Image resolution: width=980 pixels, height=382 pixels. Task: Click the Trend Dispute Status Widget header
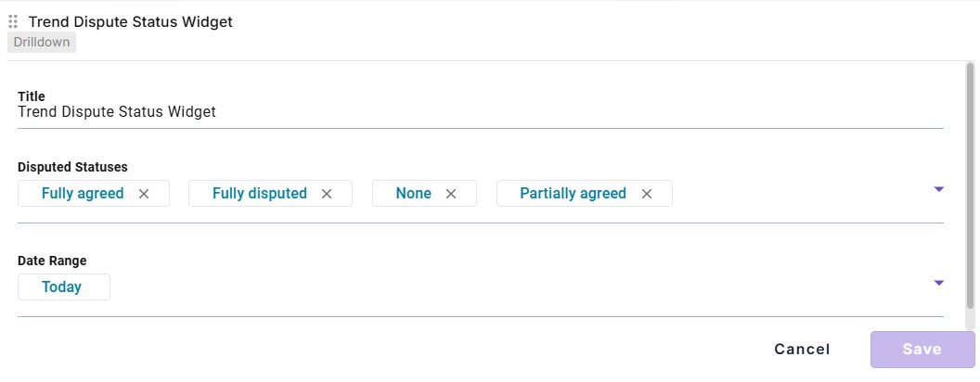click(x=131, y=22)
